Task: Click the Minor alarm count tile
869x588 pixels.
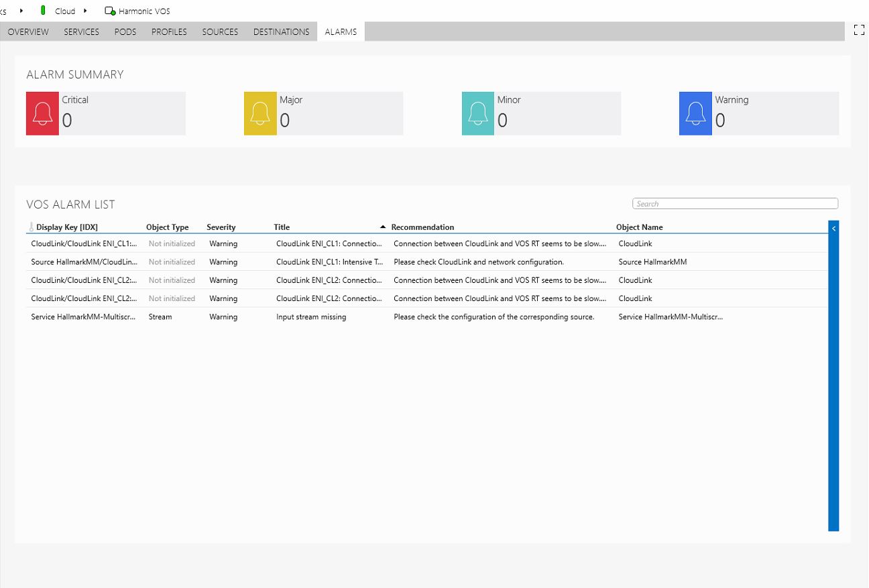Action: pyautogui.click(x=542, y=113)
